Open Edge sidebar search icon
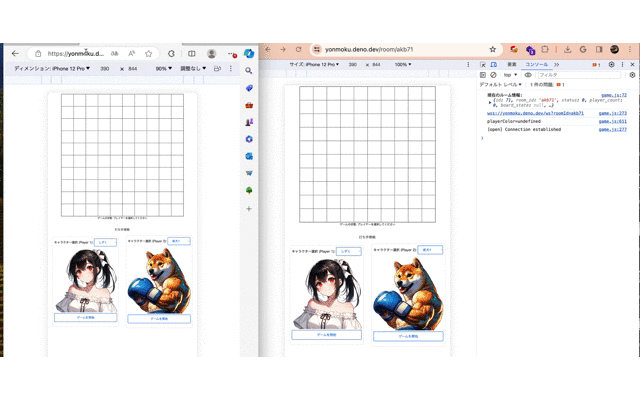 click(249, 71)
